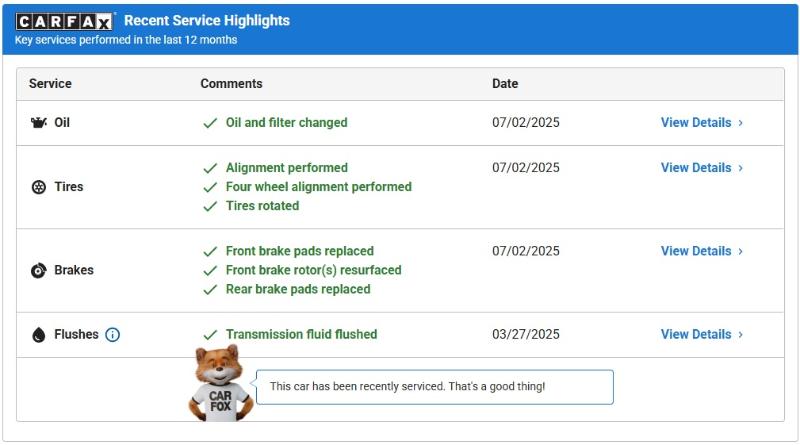This screenshot has width=800, height=445.
Task: Open View Details for Brakes
Action: (x=696, y=251)
